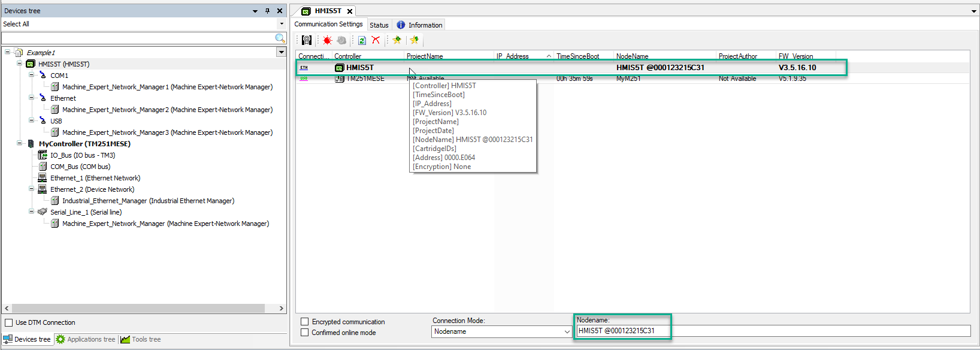Screen dimensions: 980x350
Task: Open the Devices tree panel options arrow
Action: pos(255,11)
